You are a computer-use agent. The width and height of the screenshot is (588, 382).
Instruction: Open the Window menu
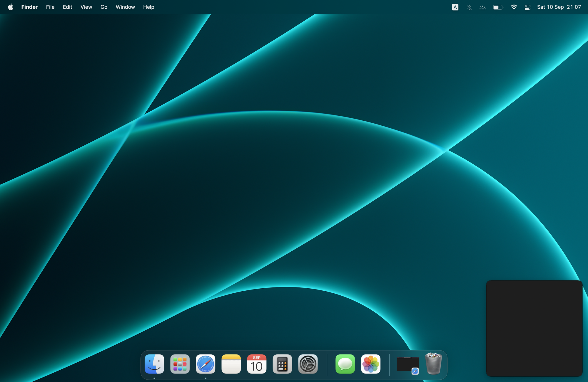125,7
